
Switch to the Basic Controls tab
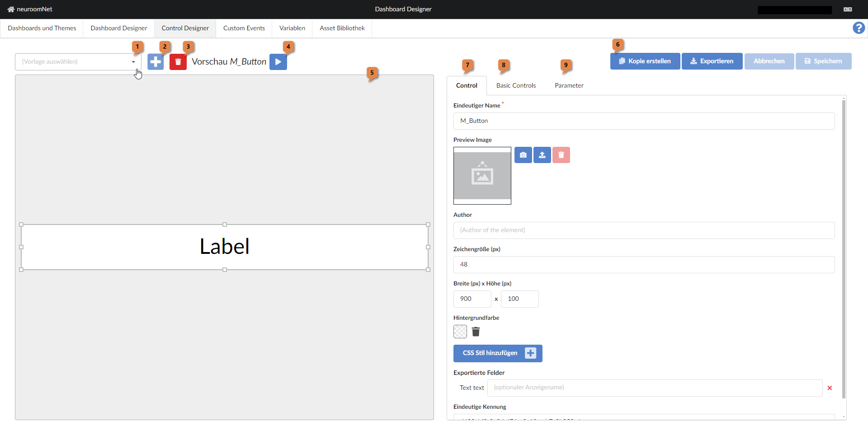(516, 85)
